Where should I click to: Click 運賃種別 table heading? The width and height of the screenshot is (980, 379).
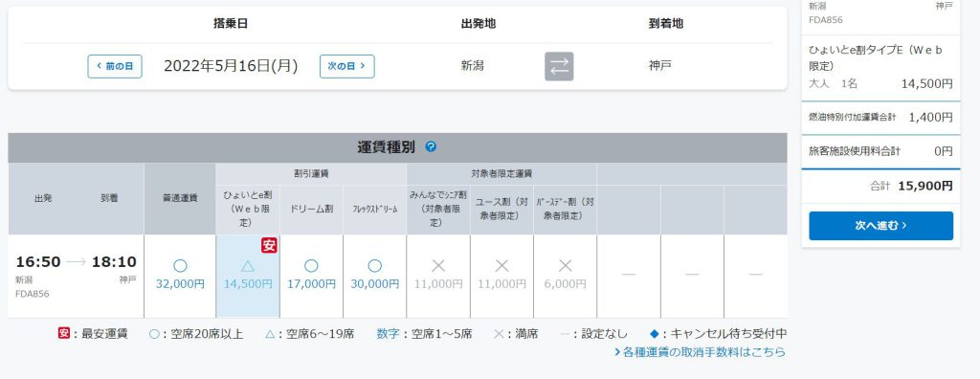387,147
